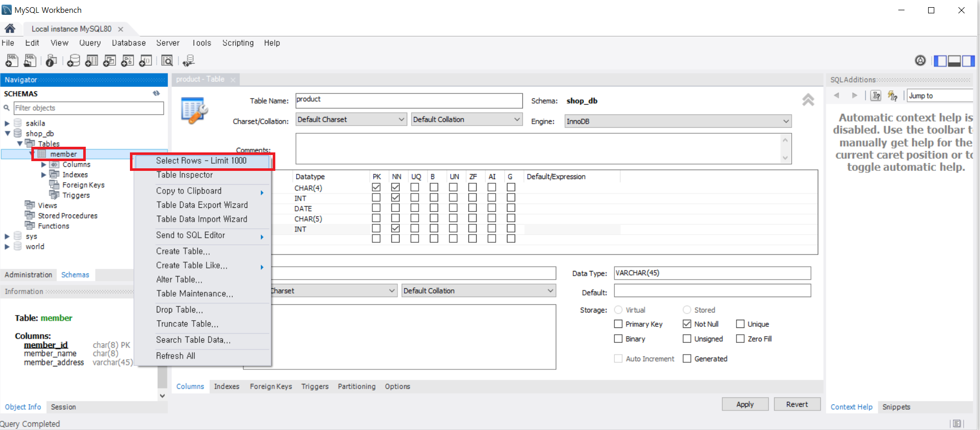Click the status bar output icon
Viewport: 980px width, 430px height.
(956, 424)
